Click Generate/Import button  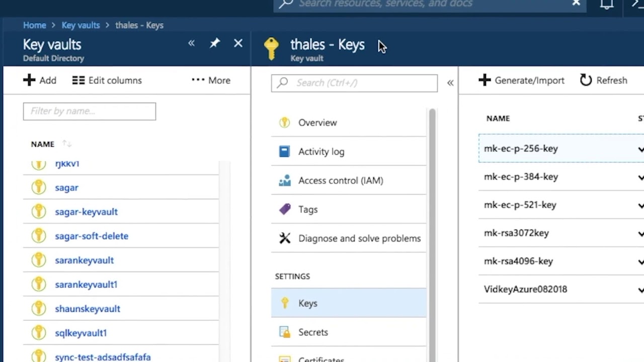click(x=521, y=80)
